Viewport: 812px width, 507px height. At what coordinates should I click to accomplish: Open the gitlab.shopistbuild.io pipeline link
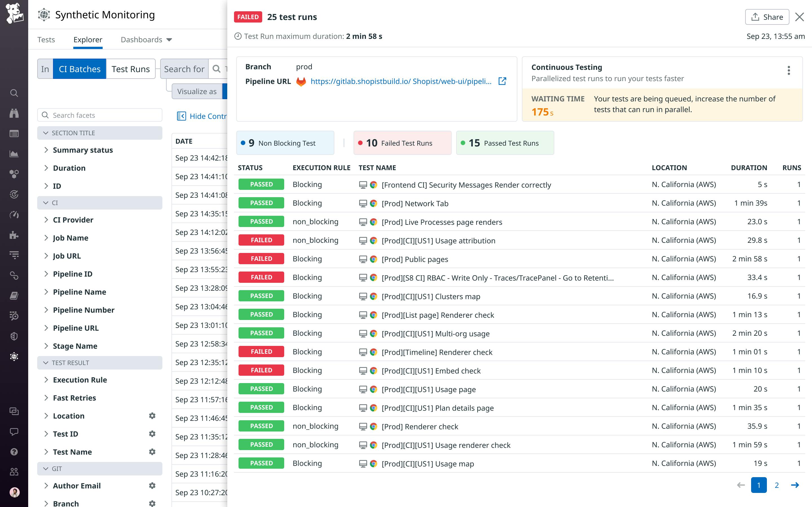pos(401,81)
